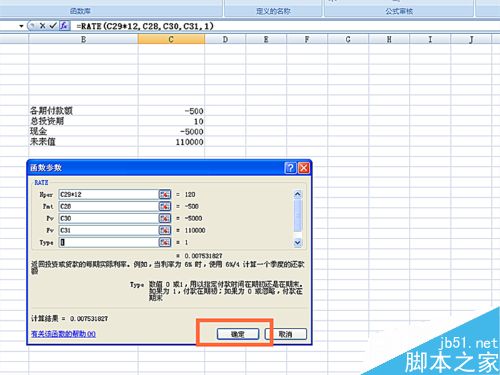Screen dimensions: 500x375
Task: Click cell labeled 现金
Action: (83, 131)
